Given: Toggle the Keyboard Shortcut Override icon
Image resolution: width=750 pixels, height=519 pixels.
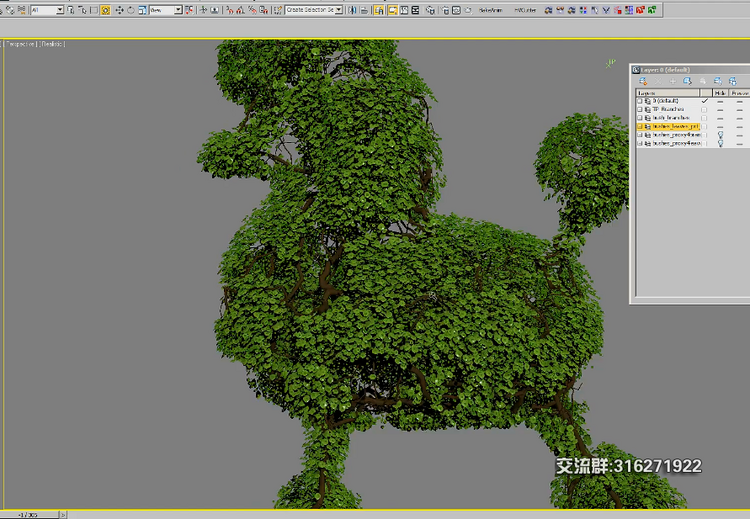Looking at the screenshot, I should [214, 10].
